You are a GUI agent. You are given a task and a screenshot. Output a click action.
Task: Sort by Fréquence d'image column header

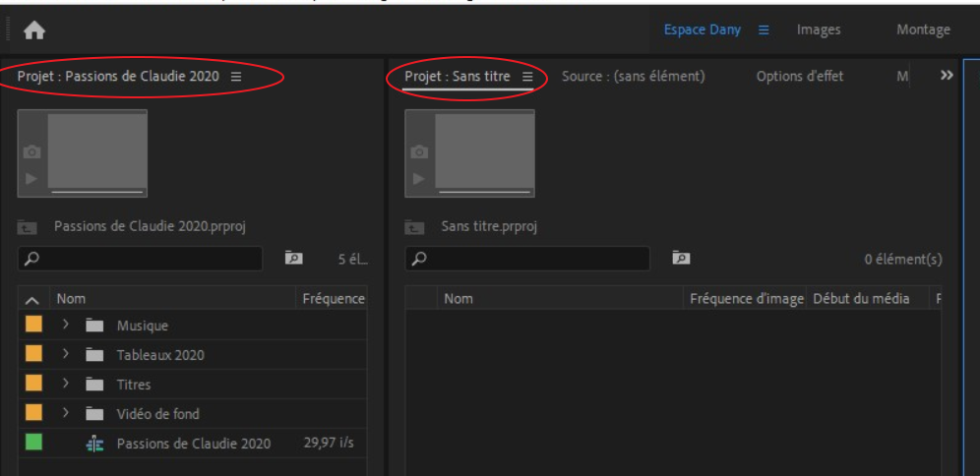[746, 299]
